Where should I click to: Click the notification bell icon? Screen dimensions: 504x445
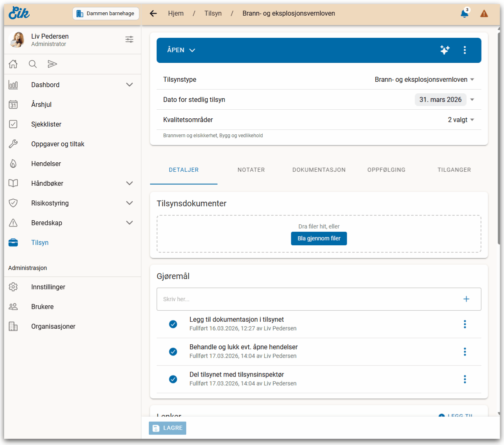click(x=464, y=14)
